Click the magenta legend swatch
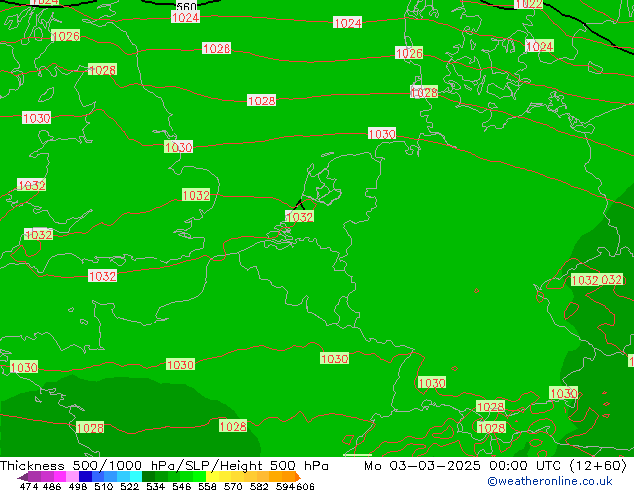This screenshot has width=634, height=490. [60, 476]
